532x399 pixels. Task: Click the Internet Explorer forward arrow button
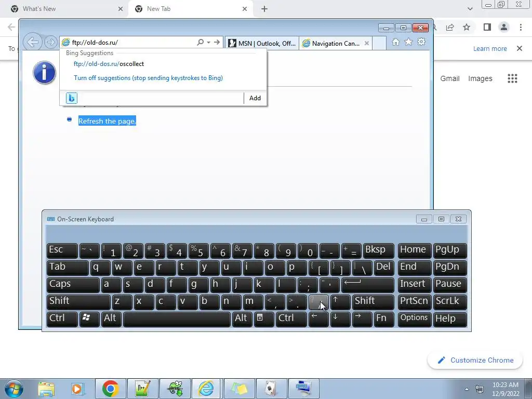click(x=51, y=43)
